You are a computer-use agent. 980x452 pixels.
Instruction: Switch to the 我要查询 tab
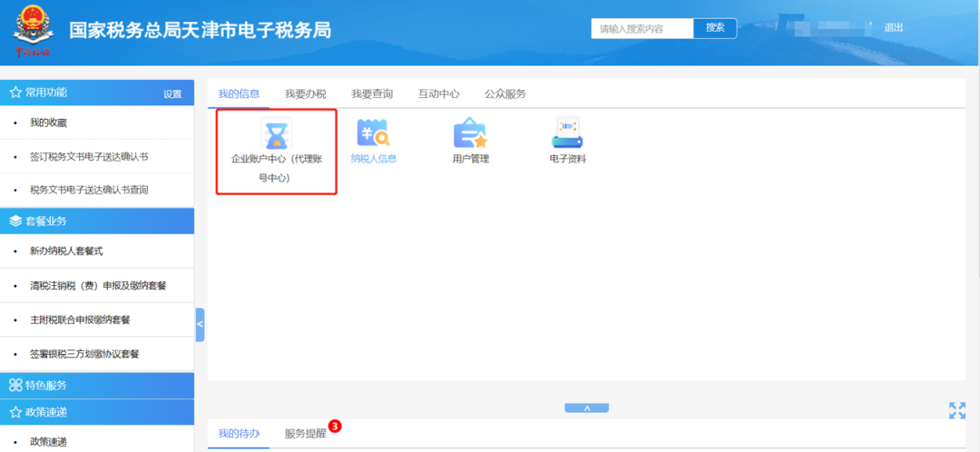pyautogui.click(x=372, y=93)
